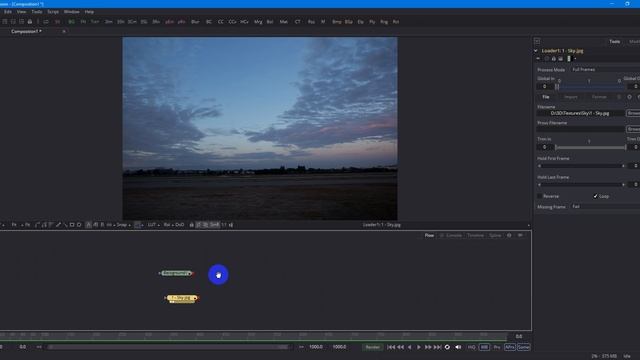
Task: Toggle HiQ high quality mode
Action: 471,347
